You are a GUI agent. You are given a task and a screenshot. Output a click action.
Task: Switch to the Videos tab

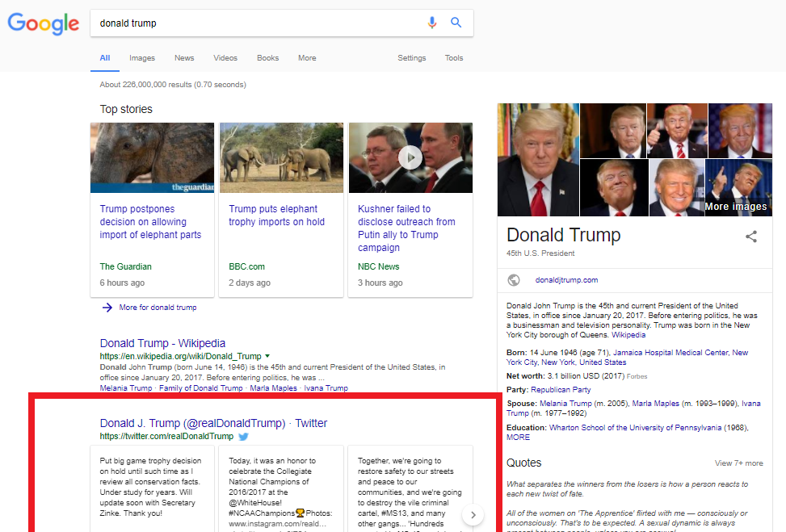(x=225, y=58)
